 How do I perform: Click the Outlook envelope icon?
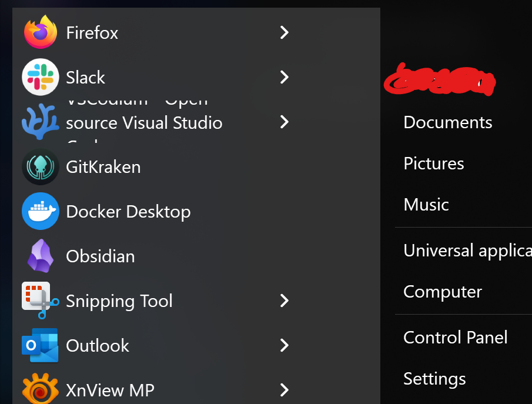click(41, 345)
